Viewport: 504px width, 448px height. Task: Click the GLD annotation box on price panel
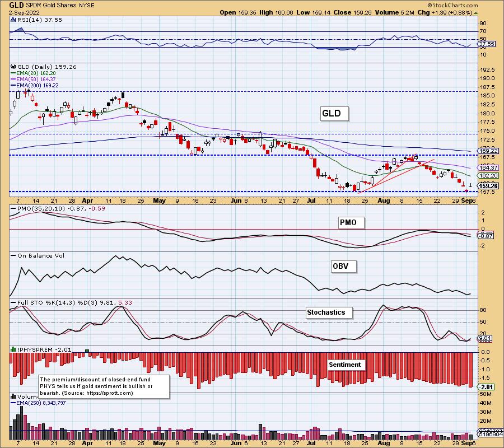(x=334, y=114)
